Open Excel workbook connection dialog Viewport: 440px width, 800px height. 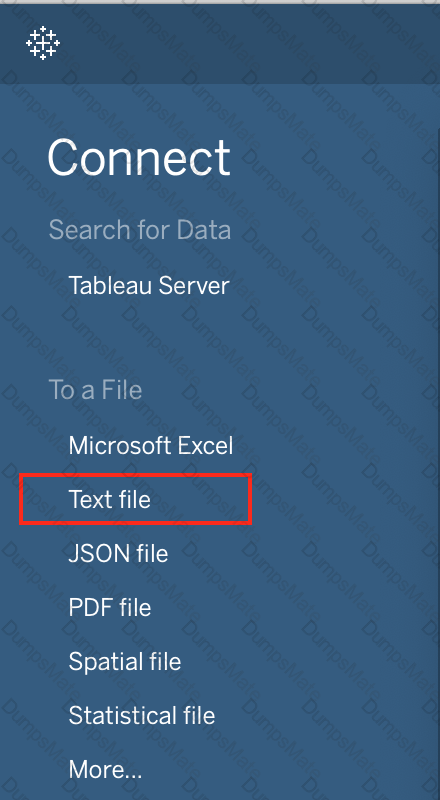point(151,445)
